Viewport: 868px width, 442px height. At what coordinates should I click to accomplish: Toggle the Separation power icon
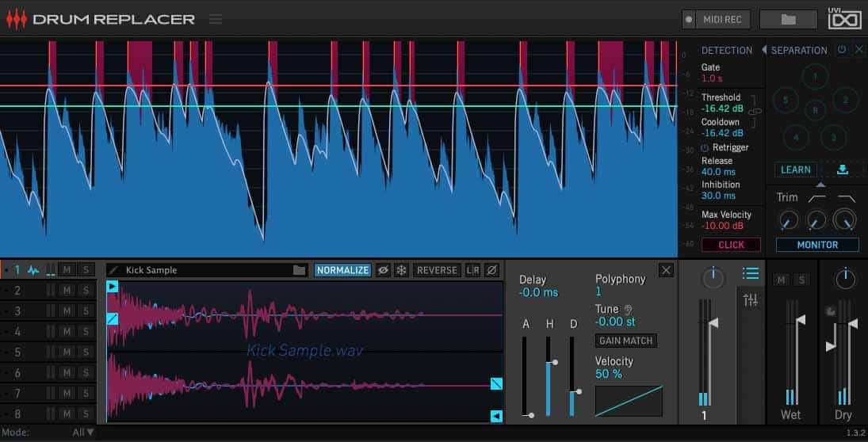(x=842, y=49)
